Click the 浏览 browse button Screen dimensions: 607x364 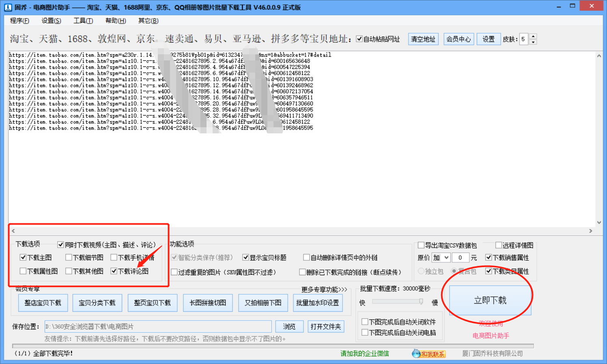289,326
